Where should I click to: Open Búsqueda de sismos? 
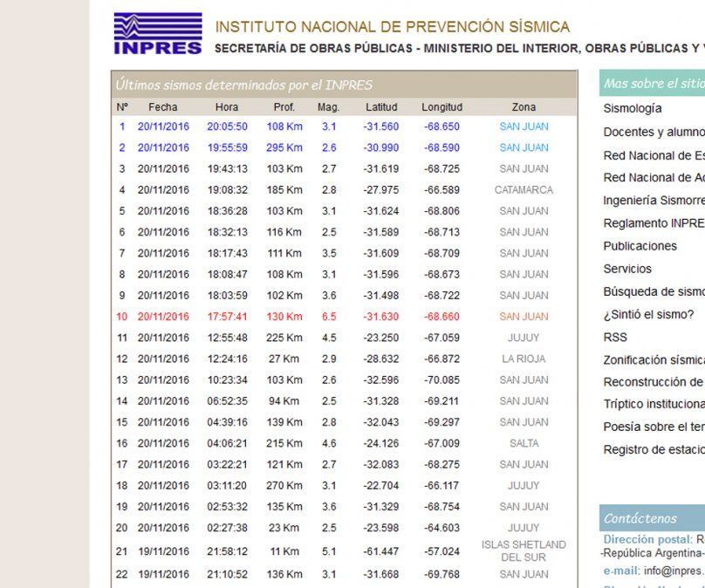[653, 291]
